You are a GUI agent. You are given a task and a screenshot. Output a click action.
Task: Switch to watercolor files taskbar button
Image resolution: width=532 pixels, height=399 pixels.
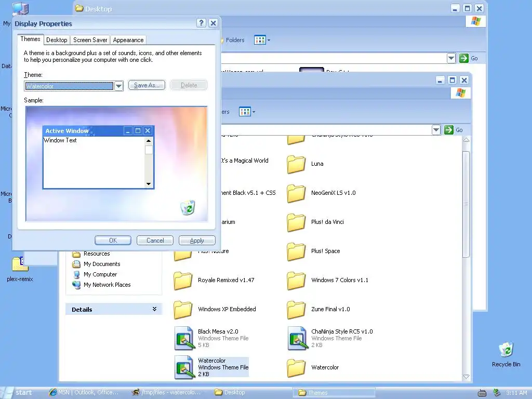coord(167,393)
